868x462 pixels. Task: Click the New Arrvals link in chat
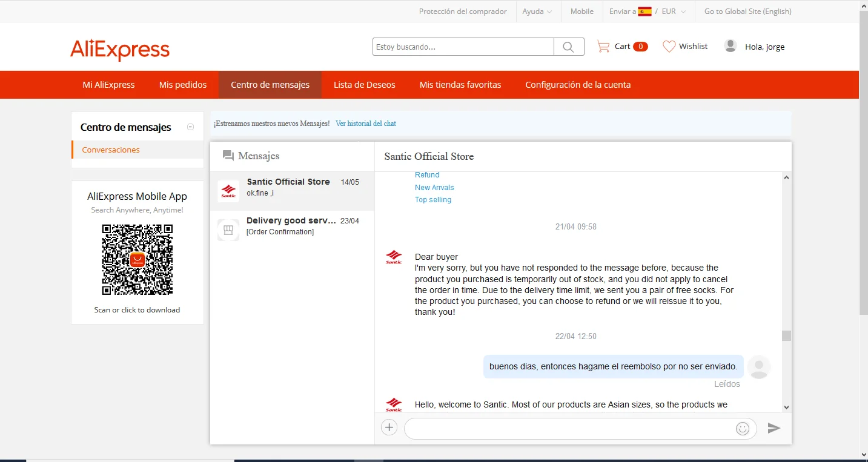click(434, 188)
